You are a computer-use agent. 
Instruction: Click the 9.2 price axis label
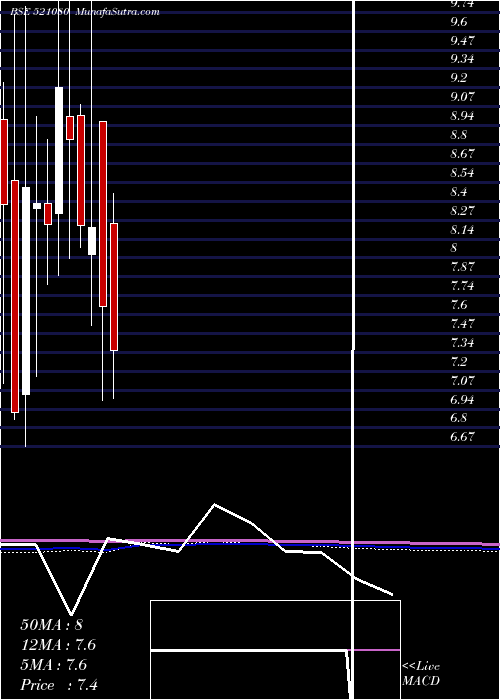459,78
